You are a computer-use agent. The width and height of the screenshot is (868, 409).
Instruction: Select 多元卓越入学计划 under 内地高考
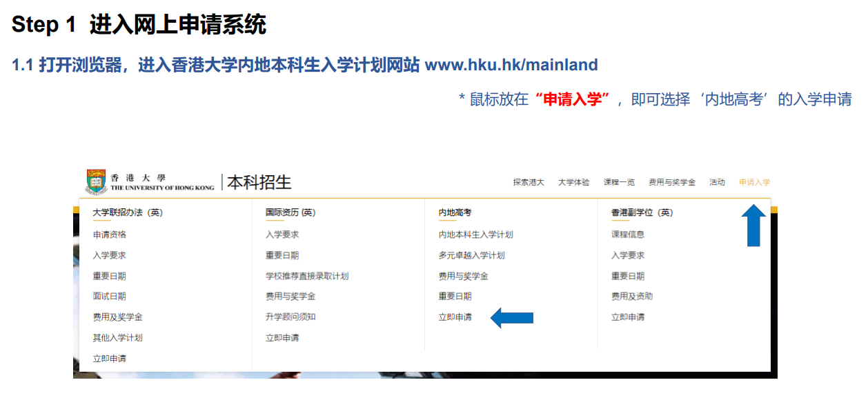pos(471,255)
